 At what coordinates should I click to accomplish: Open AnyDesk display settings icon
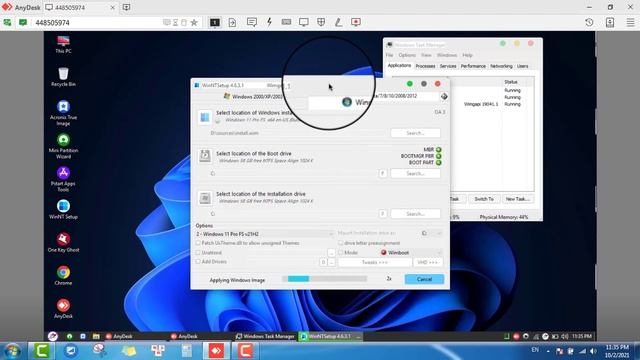(304, 22)
